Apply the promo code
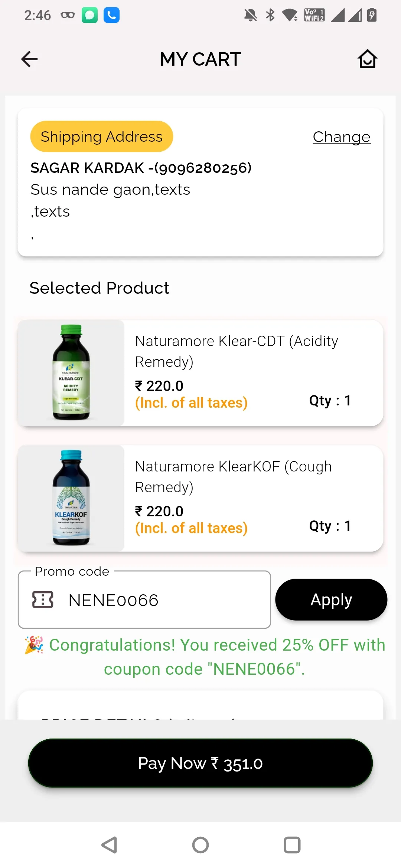 pyautogui.click(x=331, y=599)
